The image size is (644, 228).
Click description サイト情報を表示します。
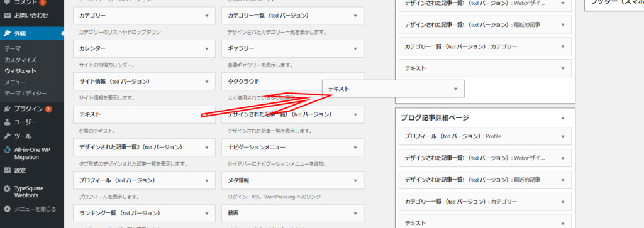107,99
